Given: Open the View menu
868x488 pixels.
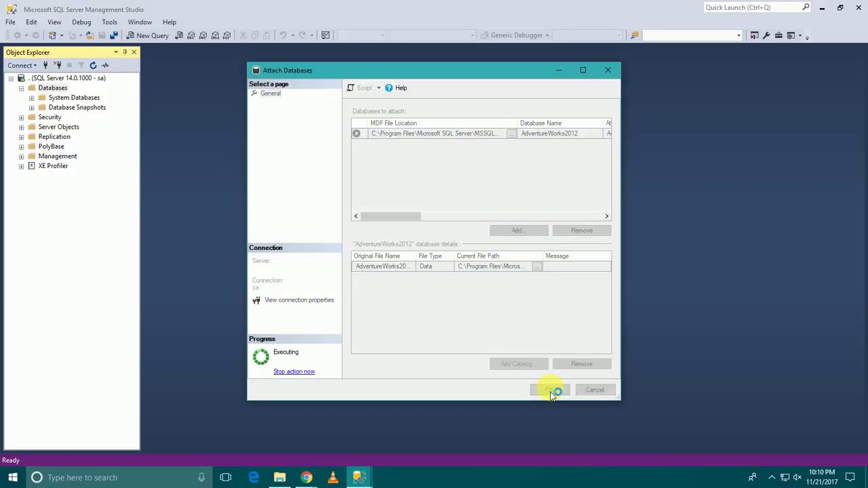Looking at the screenshot, I should pyautogui.click(x=54, y=22).
